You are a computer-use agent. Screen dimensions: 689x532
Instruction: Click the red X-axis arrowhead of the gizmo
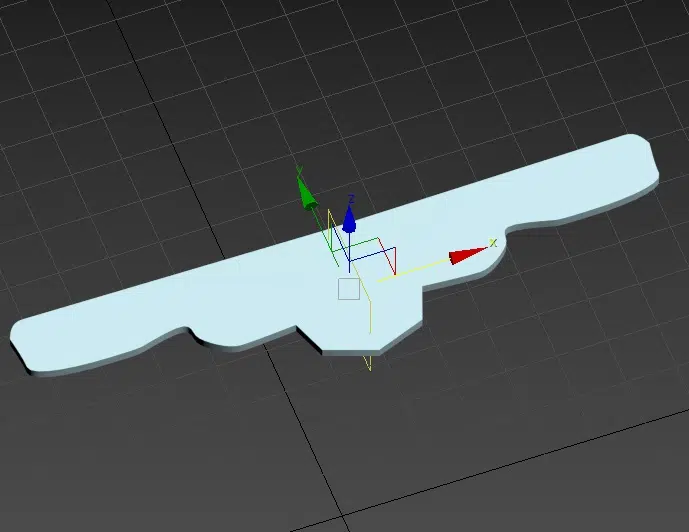[461, 257]
